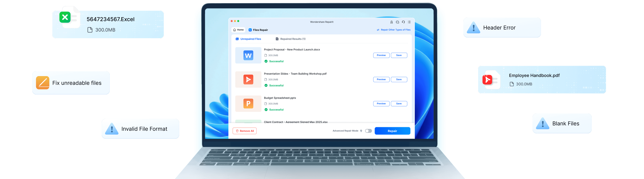The width and height of the screenshot is (644, 179).
Task: Click the warning icon on Header Error card
Action: pyautogui.click(x=474, y=28)
